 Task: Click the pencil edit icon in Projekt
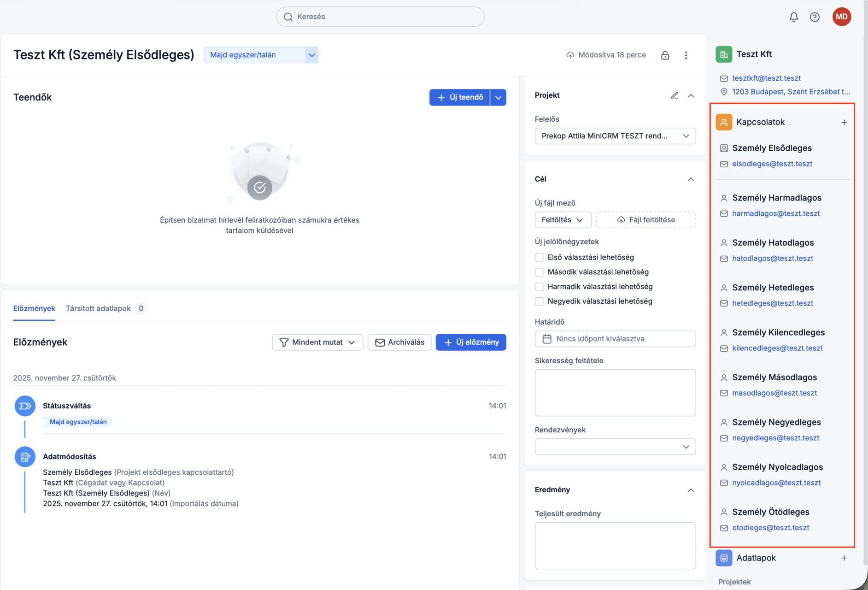pos(674,95)
